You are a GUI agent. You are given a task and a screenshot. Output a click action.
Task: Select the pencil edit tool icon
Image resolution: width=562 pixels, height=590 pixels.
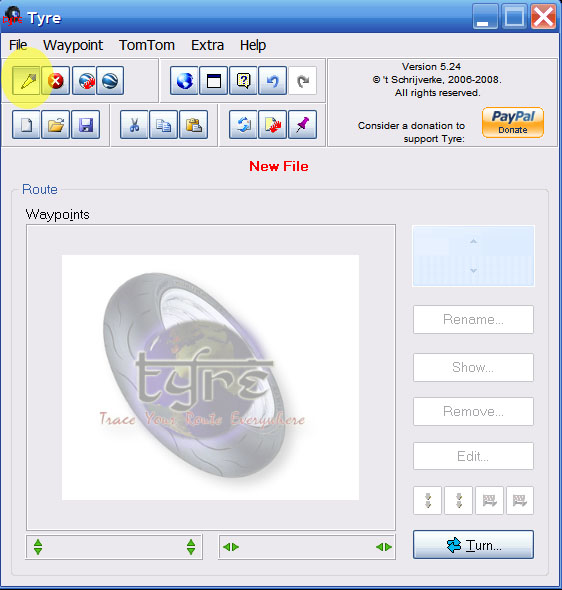(26, 81)
